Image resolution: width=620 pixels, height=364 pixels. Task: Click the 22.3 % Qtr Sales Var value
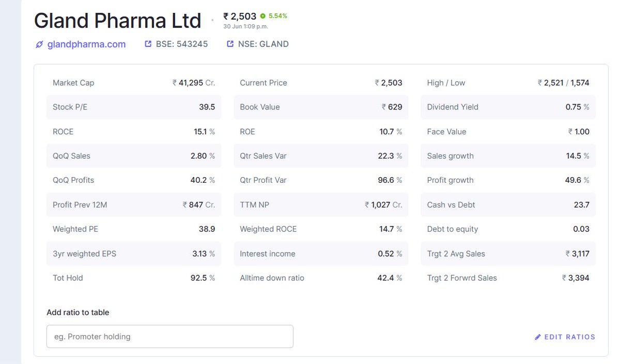(390, 156)
